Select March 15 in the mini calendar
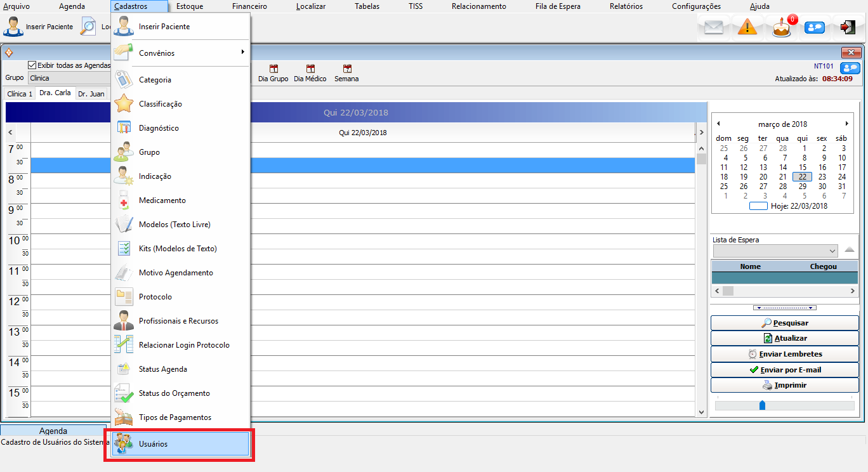Viewport: 868px width, 472px height. coord(803,167)
